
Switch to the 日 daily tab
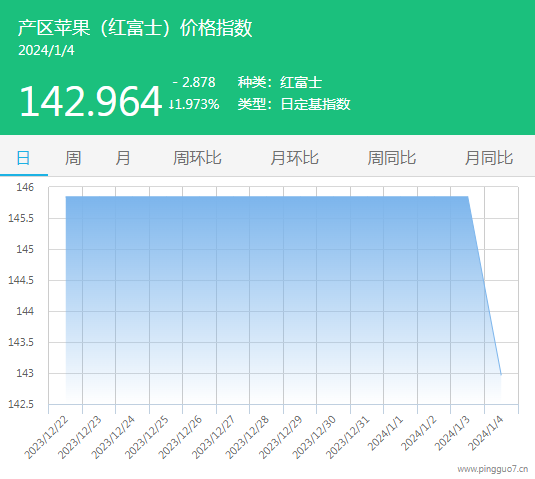24,158
